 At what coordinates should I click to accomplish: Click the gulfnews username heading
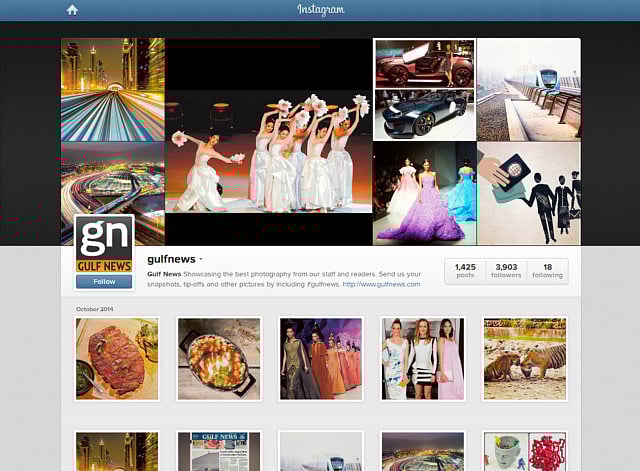coord(171,259)
